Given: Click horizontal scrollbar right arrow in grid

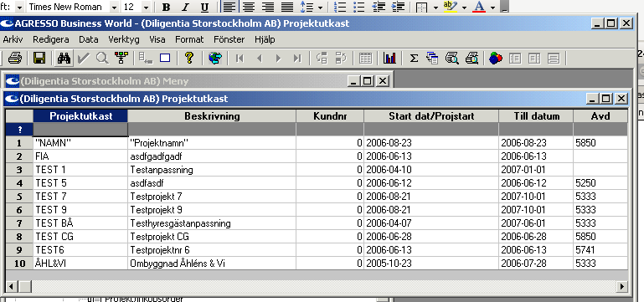Looking at the screenshot, I should (x=622, y=286).
